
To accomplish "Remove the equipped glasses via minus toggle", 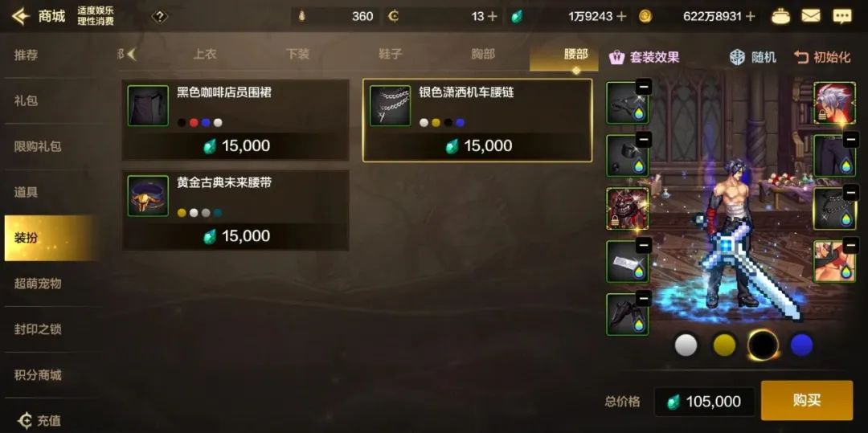I will pyautogui.click(x=643, y=87).
